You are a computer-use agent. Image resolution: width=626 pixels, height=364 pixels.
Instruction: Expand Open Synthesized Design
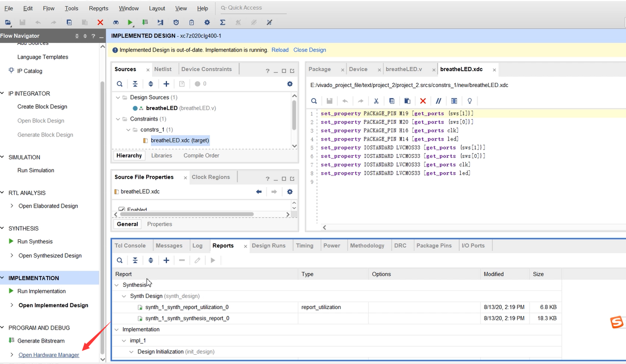coord(12,256)
